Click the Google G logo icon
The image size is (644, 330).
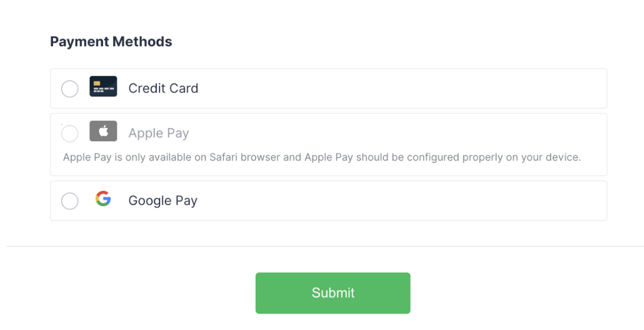tap(103, 199)
